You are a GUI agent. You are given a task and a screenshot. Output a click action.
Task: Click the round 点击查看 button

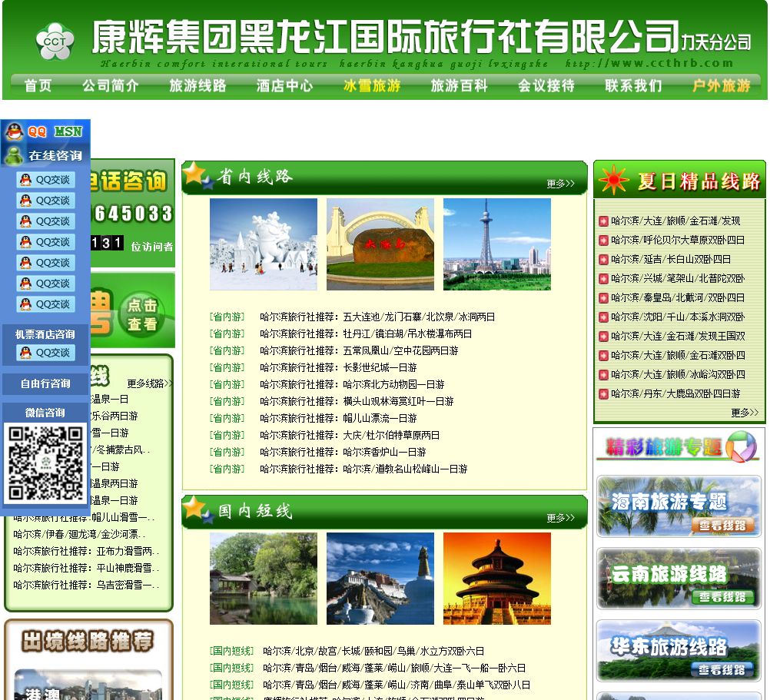click(142, 314)
